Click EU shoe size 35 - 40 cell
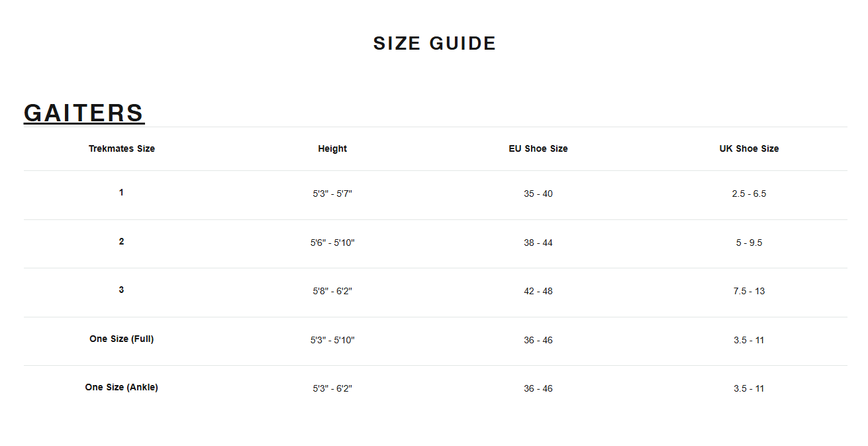This screenshot has height=446, width=868. point(538,194)
